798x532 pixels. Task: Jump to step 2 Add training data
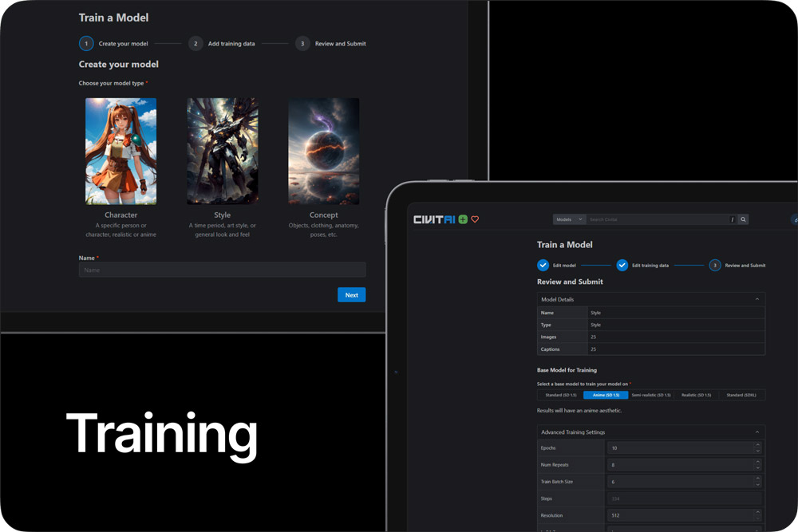tap(221, 44)
